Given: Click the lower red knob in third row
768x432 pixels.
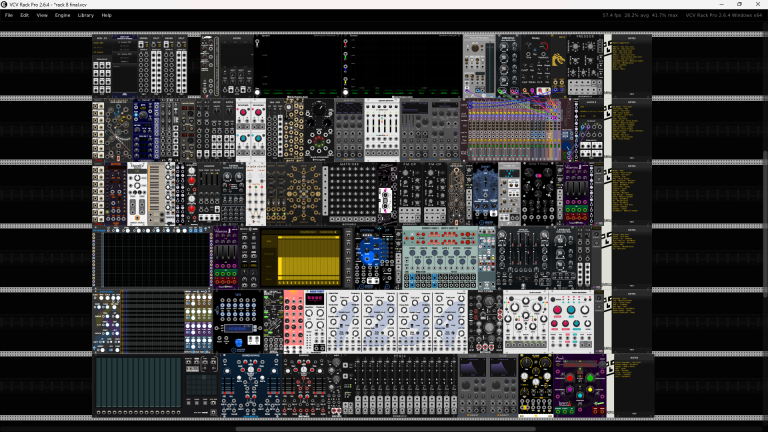Looking at the screenshot, I should [192, 209].
